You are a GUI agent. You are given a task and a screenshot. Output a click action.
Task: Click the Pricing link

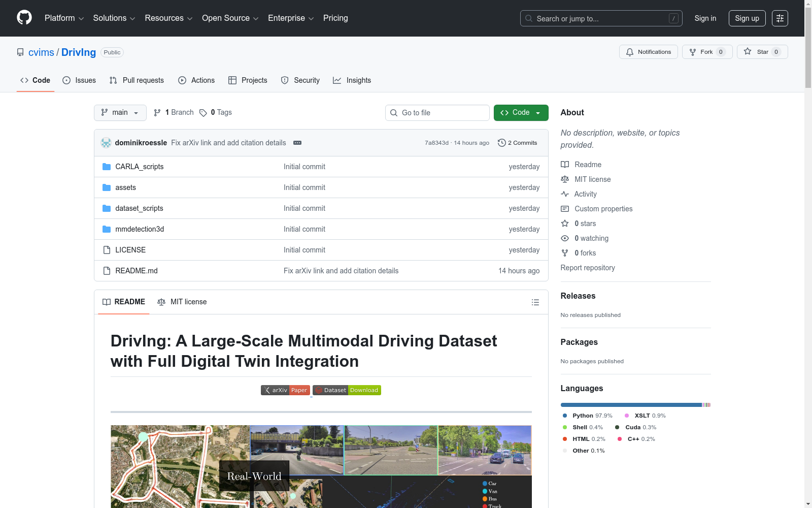335,18
